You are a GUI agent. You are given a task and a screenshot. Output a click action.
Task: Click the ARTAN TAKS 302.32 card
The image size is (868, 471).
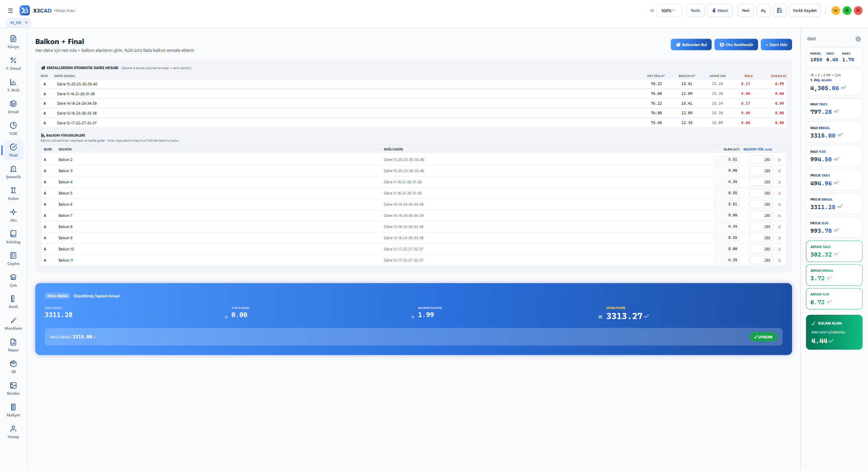(x=834, y=251)
